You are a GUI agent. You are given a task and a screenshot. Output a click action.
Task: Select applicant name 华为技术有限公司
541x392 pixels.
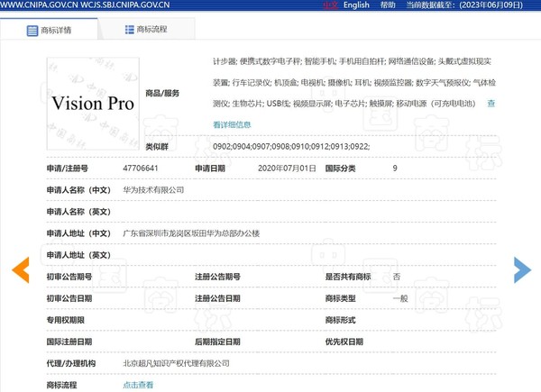153,190
